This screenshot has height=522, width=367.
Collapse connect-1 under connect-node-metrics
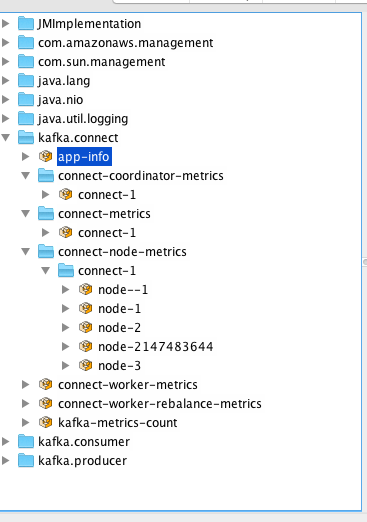coord(46,270)
